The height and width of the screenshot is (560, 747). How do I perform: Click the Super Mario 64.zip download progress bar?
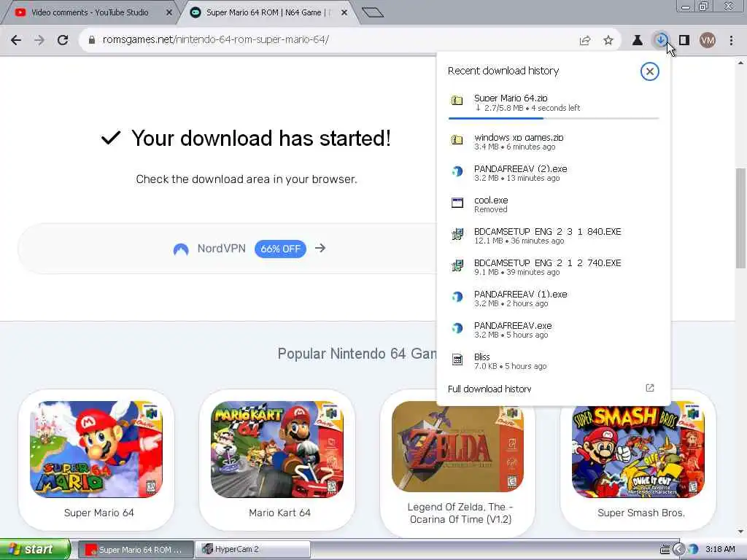click(554, 117)
